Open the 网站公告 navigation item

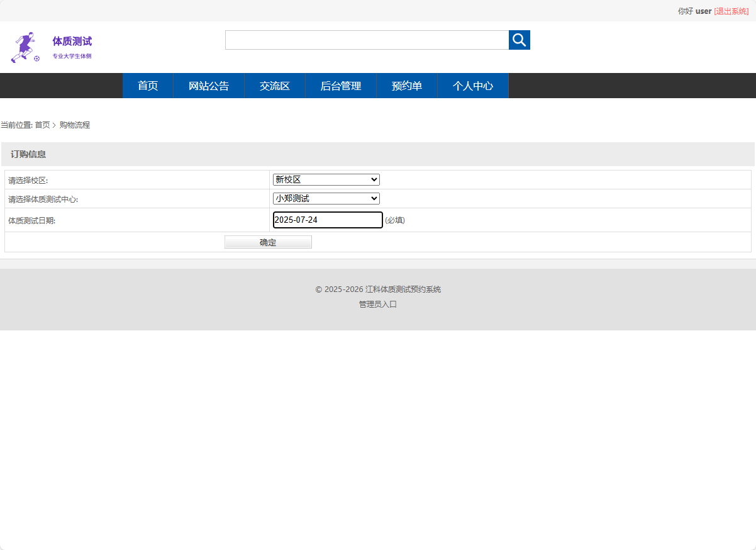(209, 86)
